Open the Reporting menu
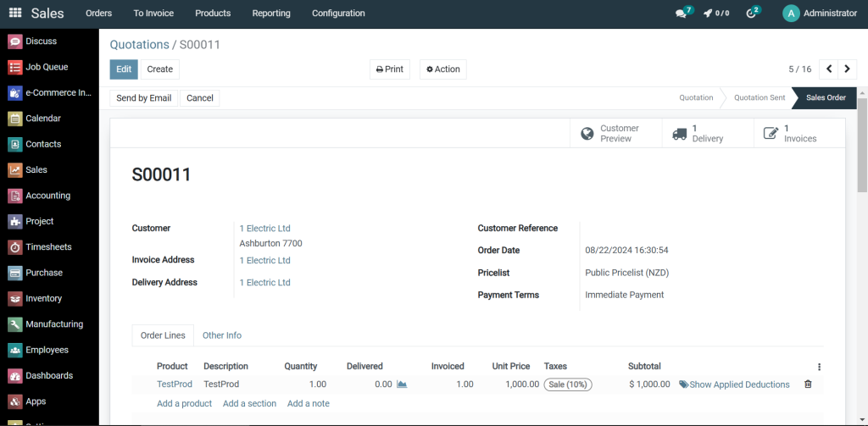 click(271, 14)
